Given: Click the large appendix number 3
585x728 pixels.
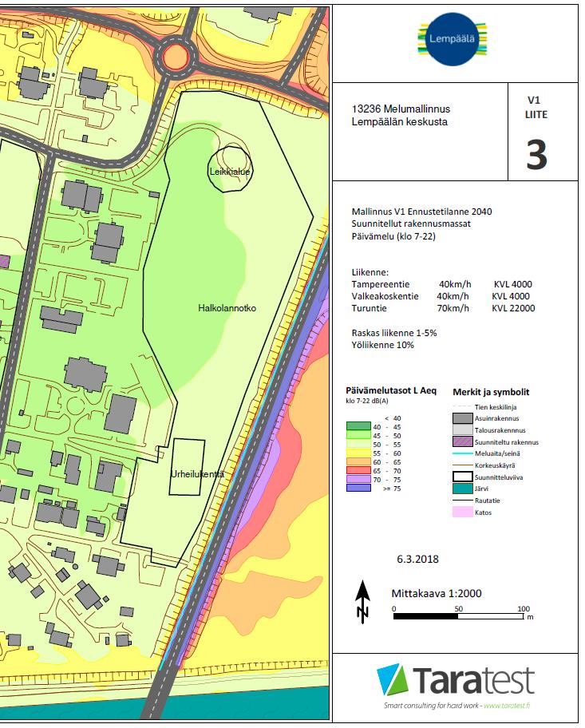Looking at the screenshot, I should 536,155.
